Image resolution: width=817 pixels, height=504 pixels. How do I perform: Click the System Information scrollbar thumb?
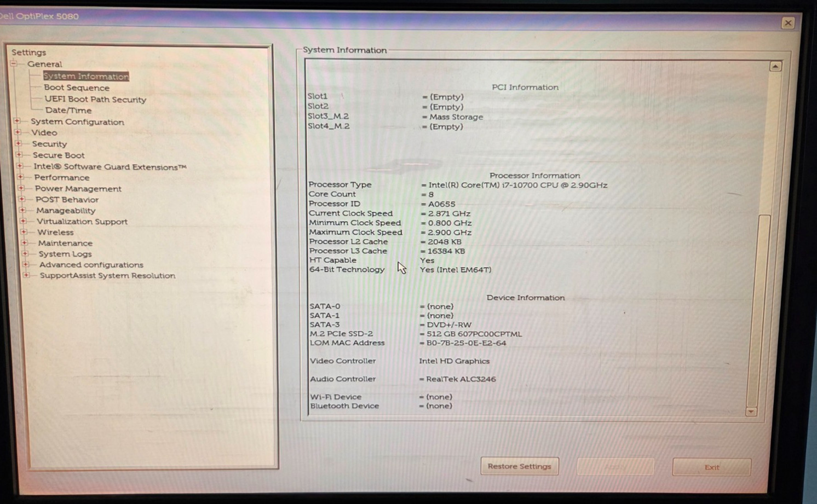(x=762, y=311)
